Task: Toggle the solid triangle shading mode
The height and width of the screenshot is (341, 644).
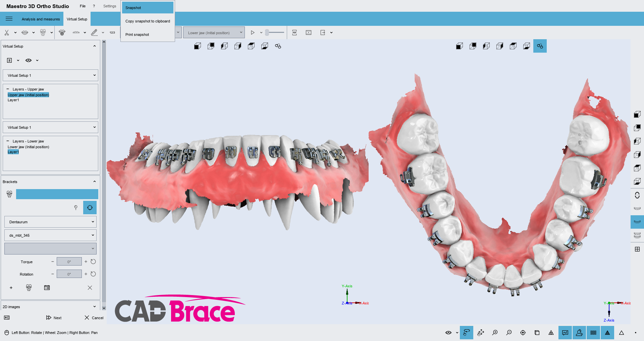Action: pyautogui.click(x=607, y=333)
